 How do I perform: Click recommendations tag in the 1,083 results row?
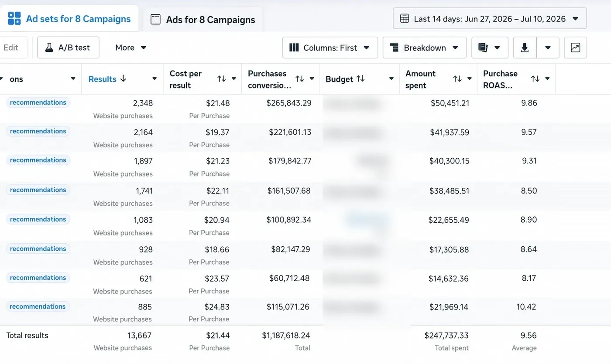[x=38, y=219]
